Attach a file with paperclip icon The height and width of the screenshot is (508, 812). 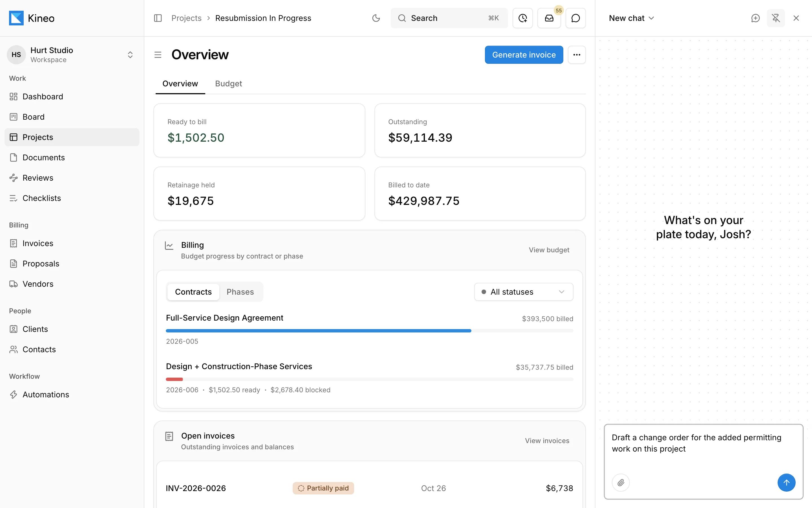point(621,483)
